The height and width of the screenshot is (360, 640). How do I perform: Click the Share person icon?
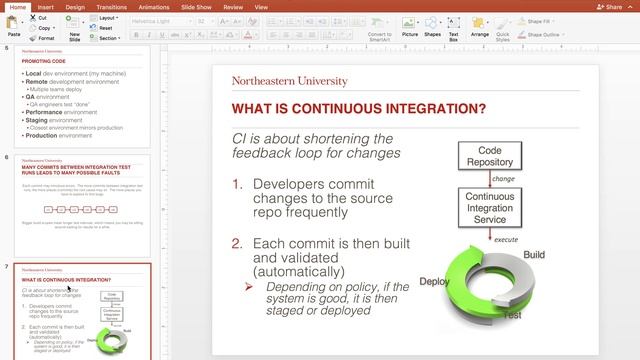(x=600, y=7)
